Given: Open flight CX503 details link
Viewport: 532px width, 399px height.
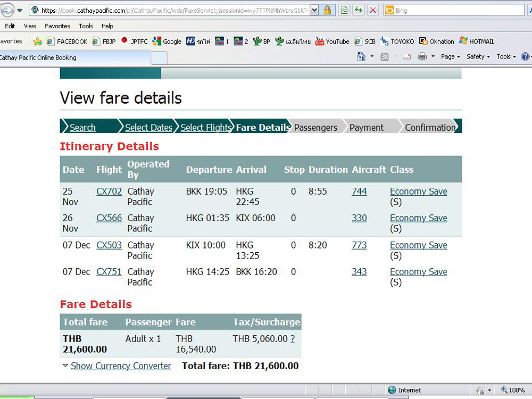Looking at the screenshot, I should pyautogui.click(x=109, y=245).
